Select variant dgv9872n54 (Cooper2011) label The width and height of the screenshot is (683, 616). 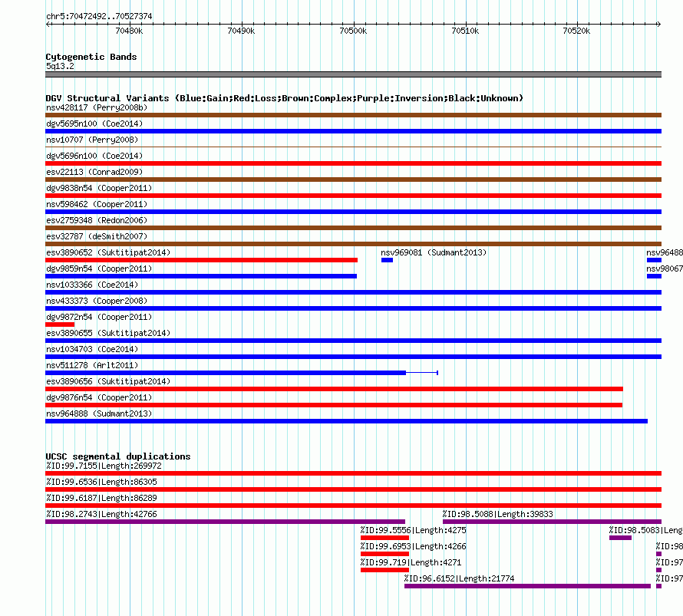click(x=99, y=317)
